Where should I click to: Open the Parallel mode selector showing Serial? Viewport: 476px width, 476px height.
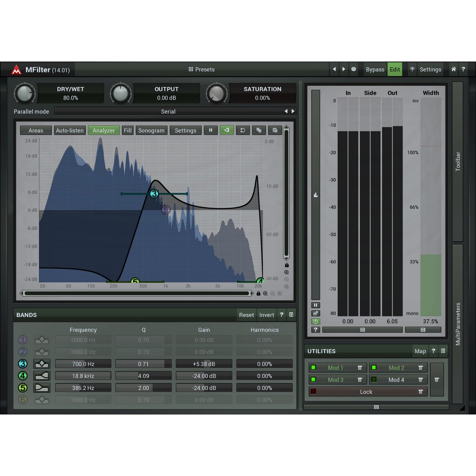168,111
